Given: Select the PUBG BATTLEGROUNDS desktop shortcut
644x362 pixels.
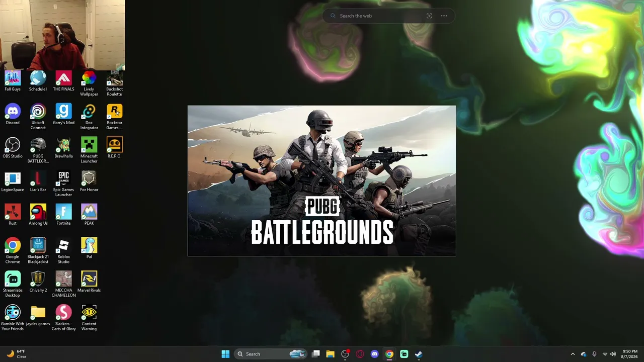Looking at the screenshot, I should click(x=38, y=151).
